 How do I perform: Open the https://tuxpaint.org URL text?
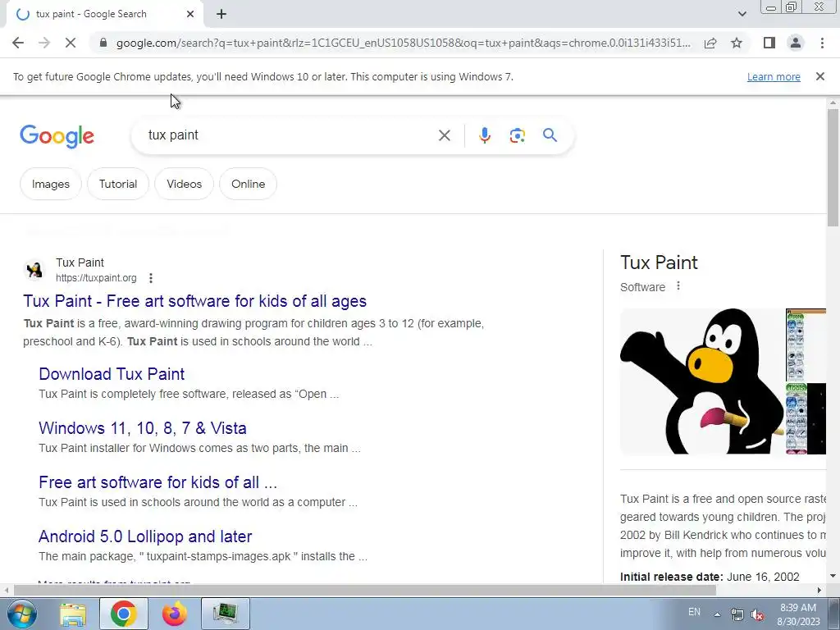tap(96, 278)
